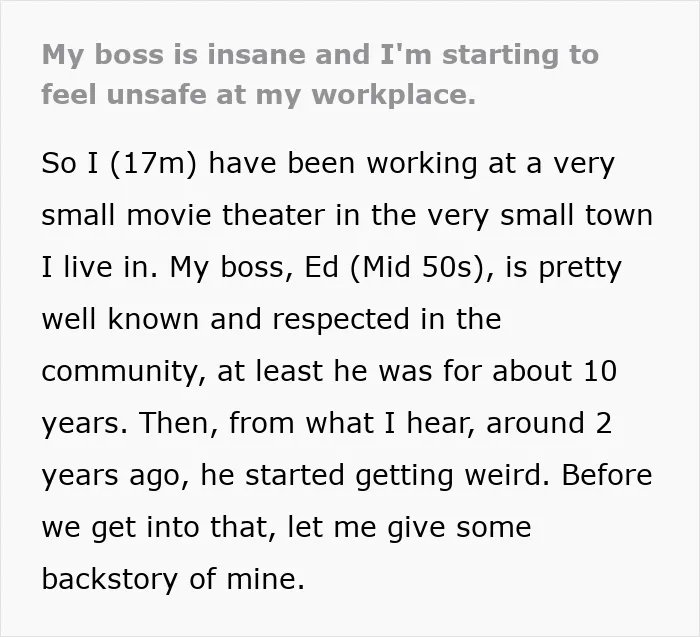
Task: Click the word "backstory" in the last line
Action: 109,579
